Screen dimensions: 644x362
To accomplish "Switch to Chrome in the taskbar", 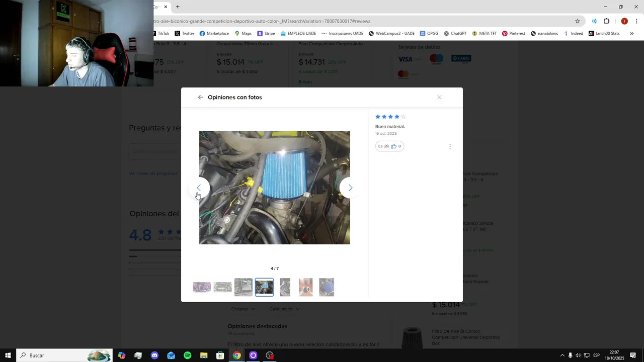I will coord(236,355).
